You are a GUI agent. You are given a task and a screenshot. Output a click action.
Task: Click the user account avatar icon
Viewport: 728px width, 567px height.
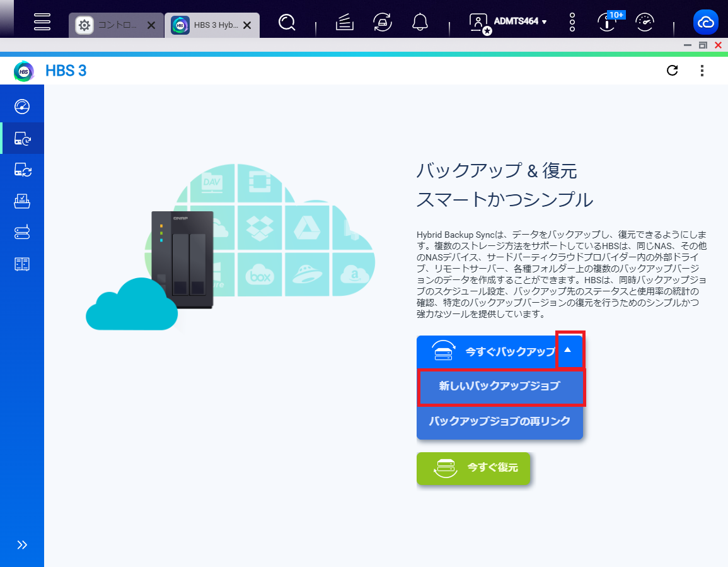(479, 23)
